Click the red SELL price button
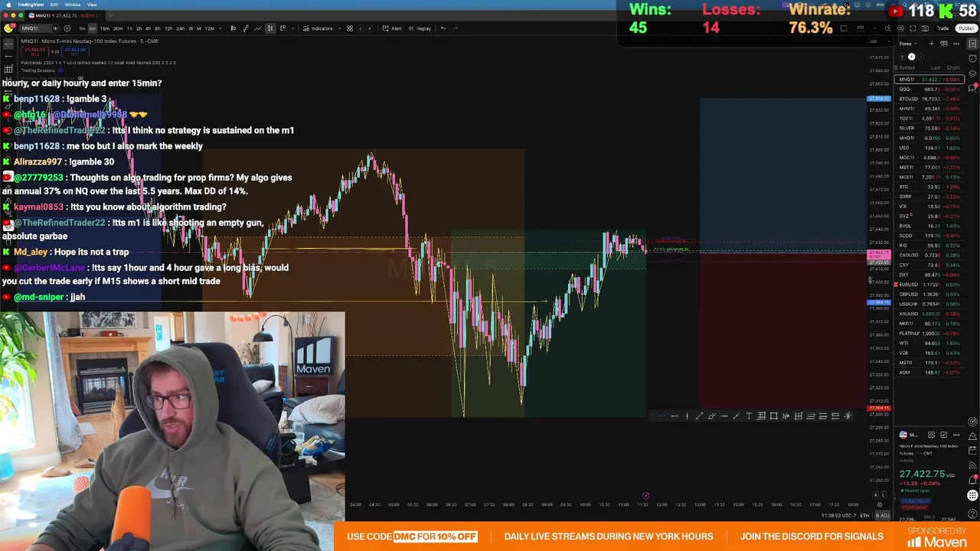980x551 pixels. pos(34,51)
